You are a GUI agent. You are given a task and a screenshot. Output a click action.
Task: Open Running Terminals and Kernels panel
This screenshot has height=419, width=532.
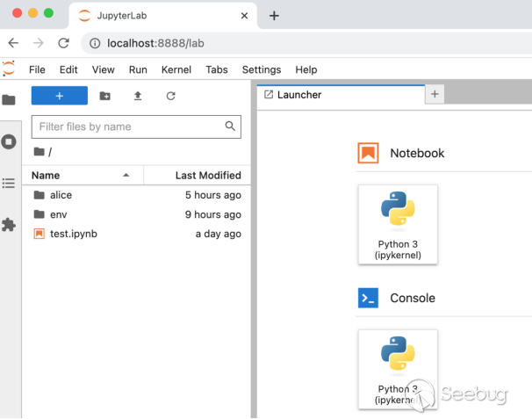pos(9,141)
